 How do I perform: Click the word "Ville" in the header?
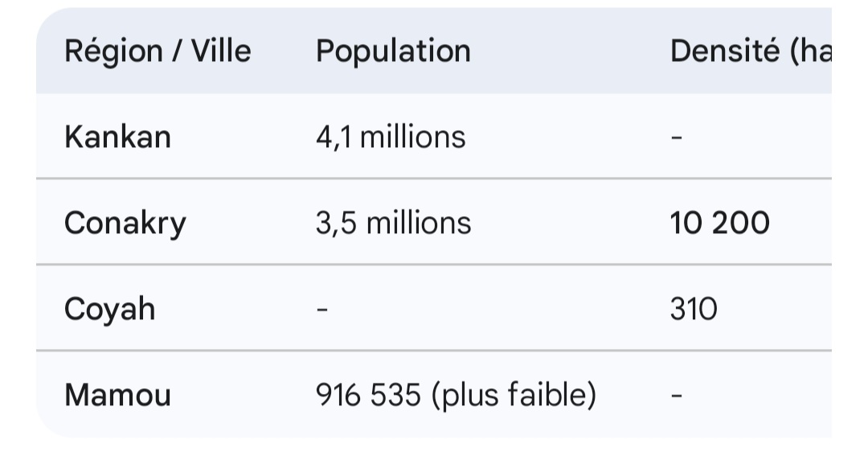(221, 51)
